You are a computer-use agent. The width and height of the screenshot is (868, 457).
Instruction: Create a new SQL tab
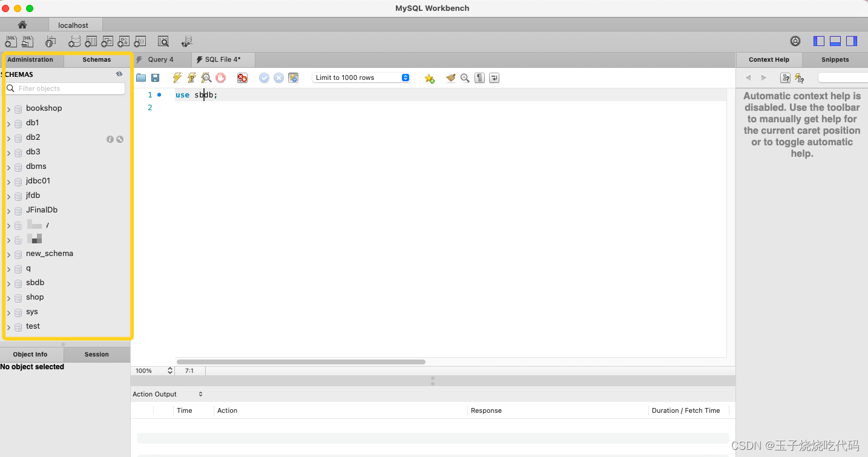coord(11,41)
